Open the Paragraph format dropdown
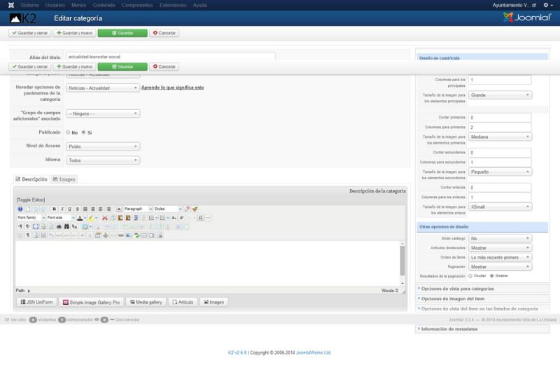The width and height of the screenshot is (560, 392). pyautogui.click(x=138, y=209)
